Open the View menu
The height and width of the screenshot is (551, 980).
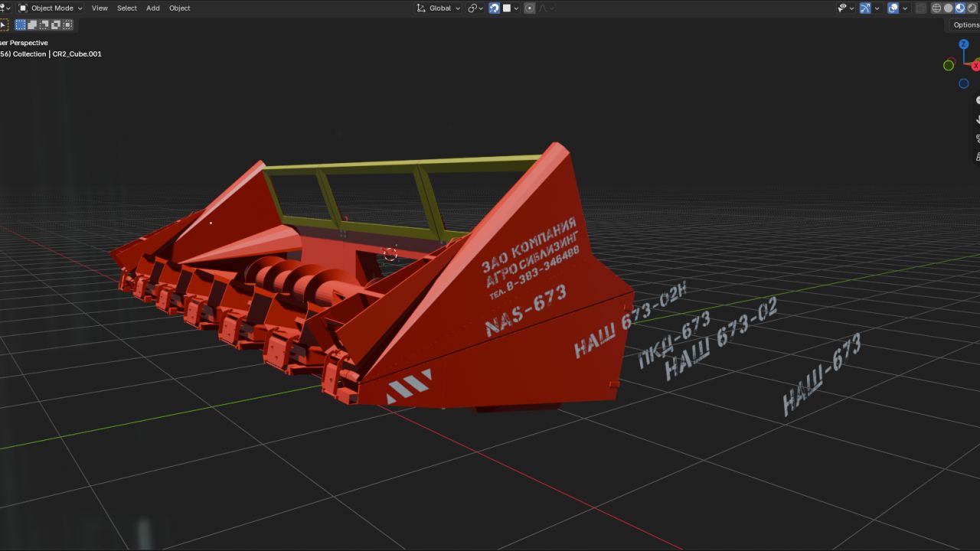point(100,8)
